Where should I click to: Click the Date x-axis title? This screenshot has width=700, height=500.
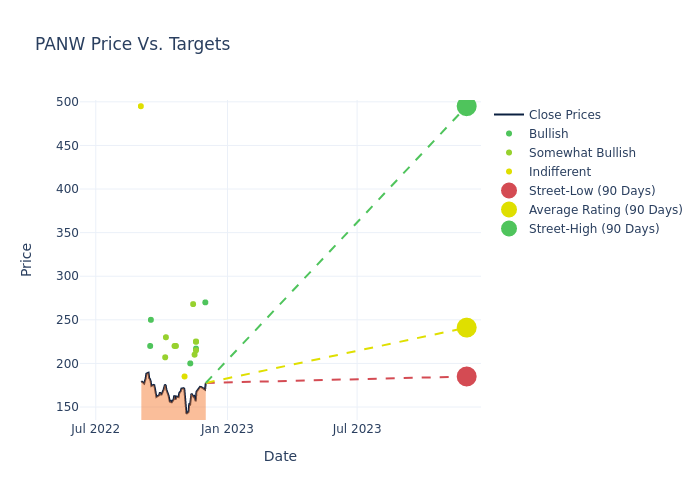point(280,456)
